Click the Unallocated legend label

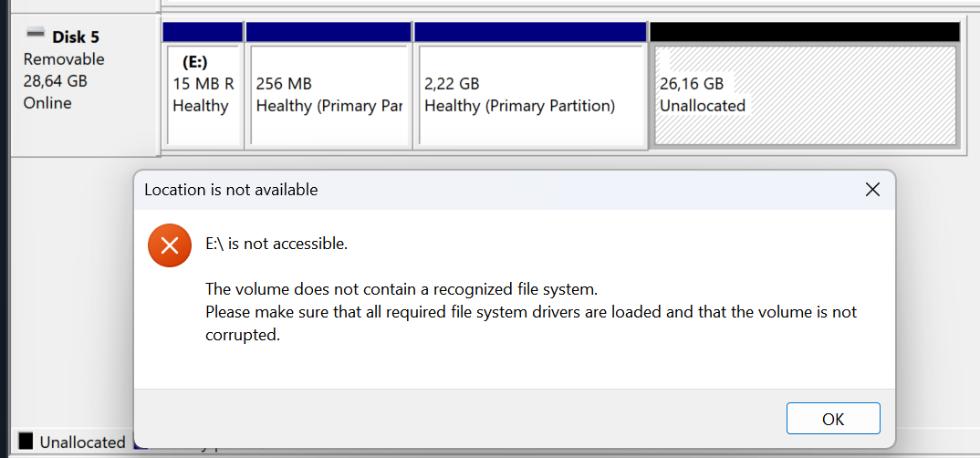click(x=82, y=442)
